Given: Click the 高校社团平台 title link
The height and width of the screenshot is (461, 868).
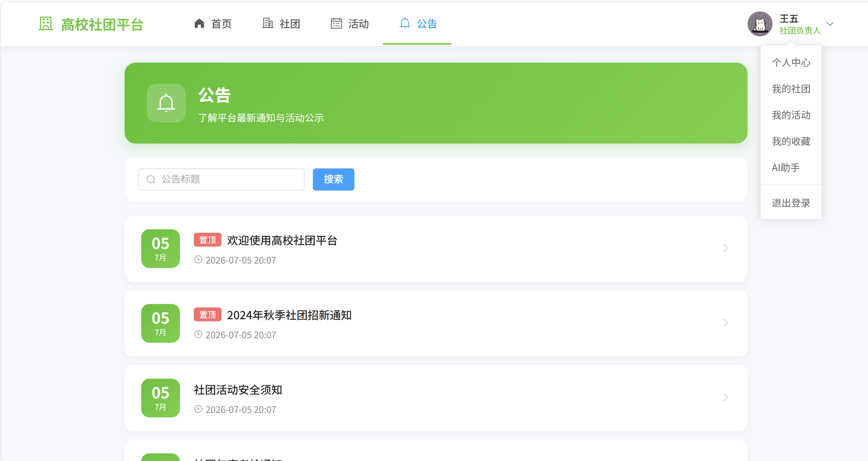Looking at the screenshot, I should (x=102, y=25).
